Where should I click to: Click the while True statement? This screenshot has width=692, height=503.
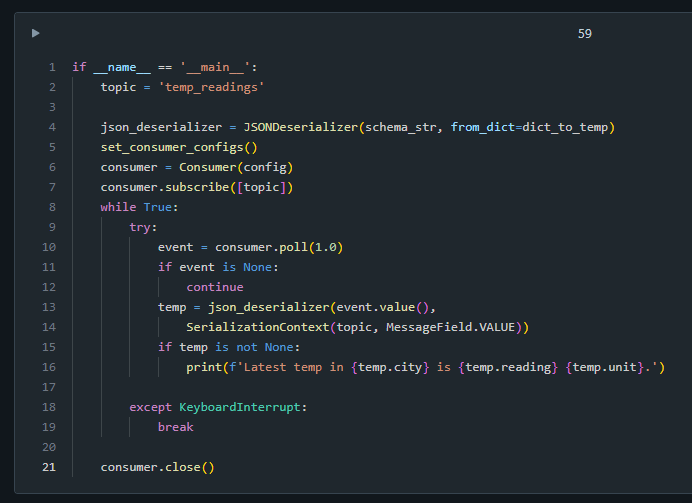tap(139, 207)
